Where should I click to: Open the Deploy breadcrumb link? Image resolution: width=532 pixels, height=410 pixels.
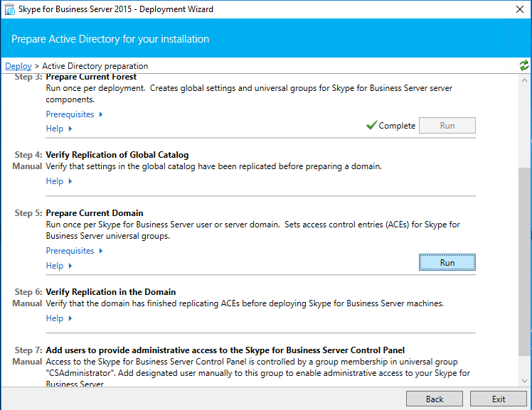[x=18, y=66]
